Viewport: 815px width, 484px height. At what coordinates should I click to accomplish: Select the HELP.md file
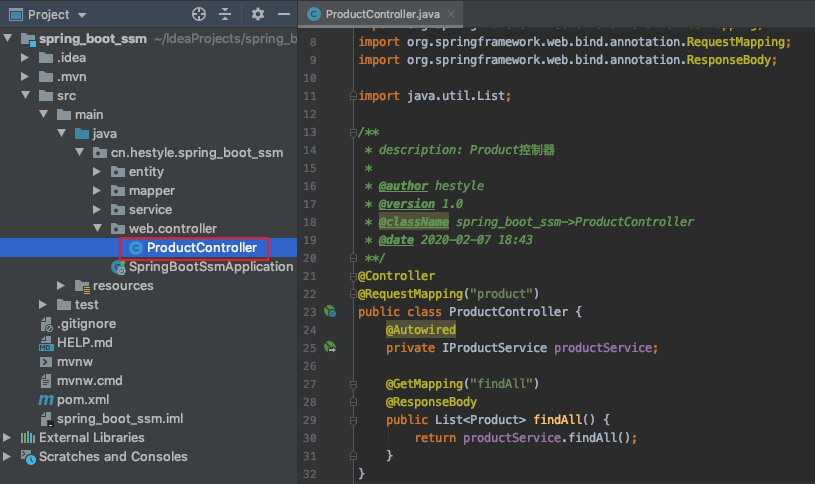coord(85,343)
